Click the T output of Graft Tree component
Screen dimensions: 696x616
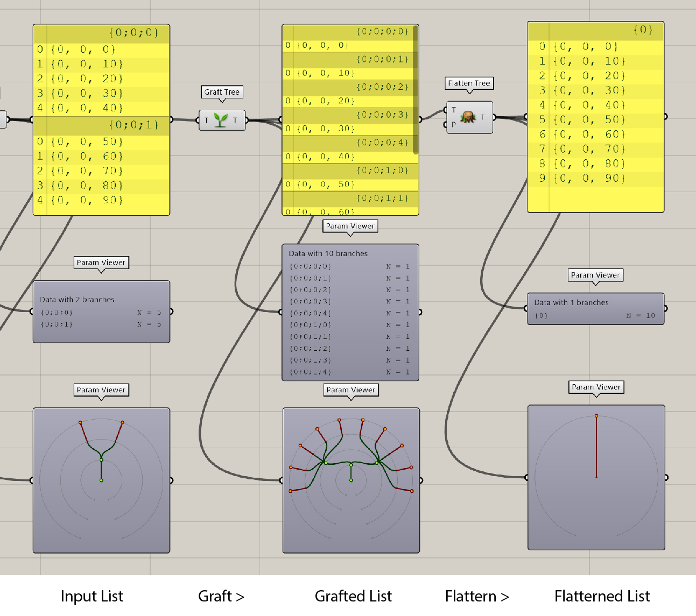click(235, 121)
